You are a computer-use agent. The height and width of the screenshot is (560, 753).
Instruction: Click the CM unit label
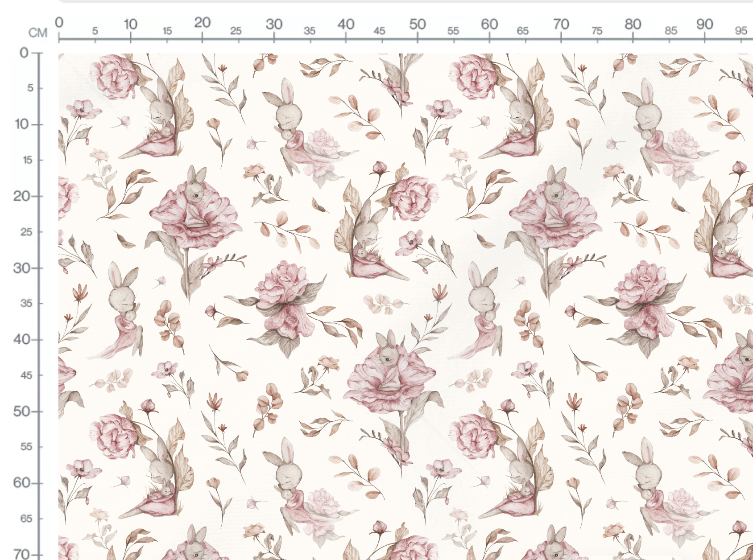38,33
